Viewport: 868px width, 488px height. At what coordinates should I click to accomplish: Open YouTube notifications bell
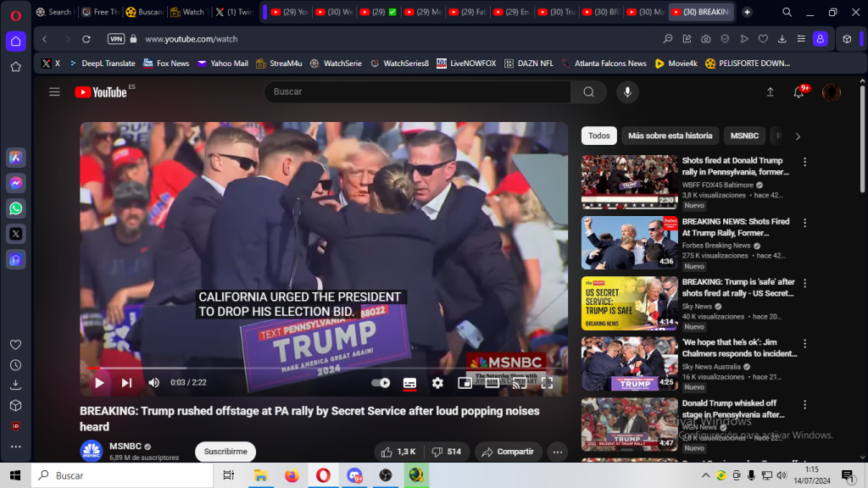tap(798, 92)
